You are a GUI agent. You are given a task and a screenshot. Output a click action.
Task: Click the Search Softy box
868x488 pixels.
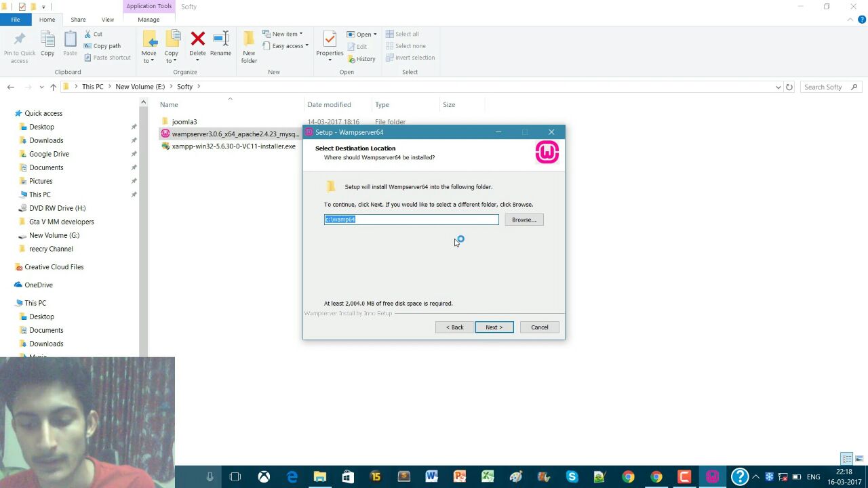click(830, 87)
